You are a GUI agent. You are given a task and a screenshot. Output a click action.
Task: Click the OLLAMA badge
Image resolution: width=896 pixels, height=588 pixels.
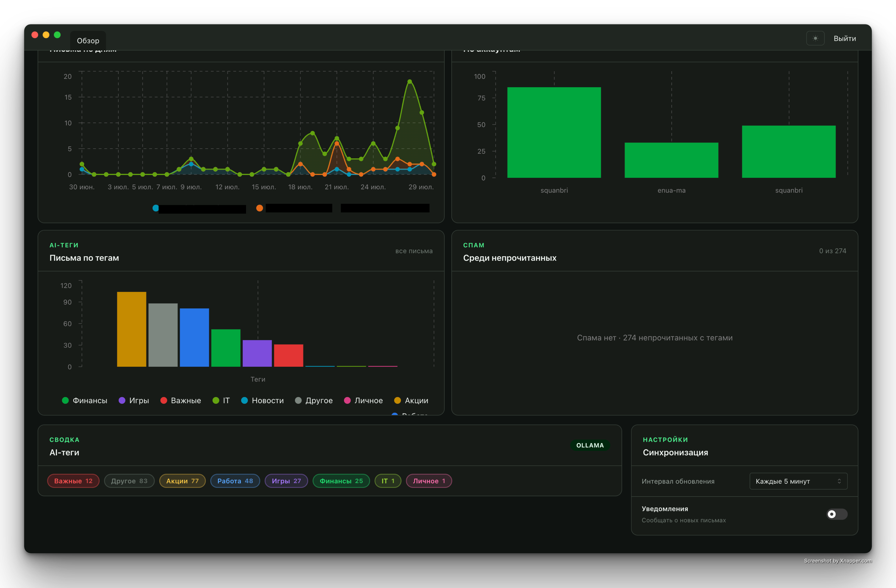(590, 445)
